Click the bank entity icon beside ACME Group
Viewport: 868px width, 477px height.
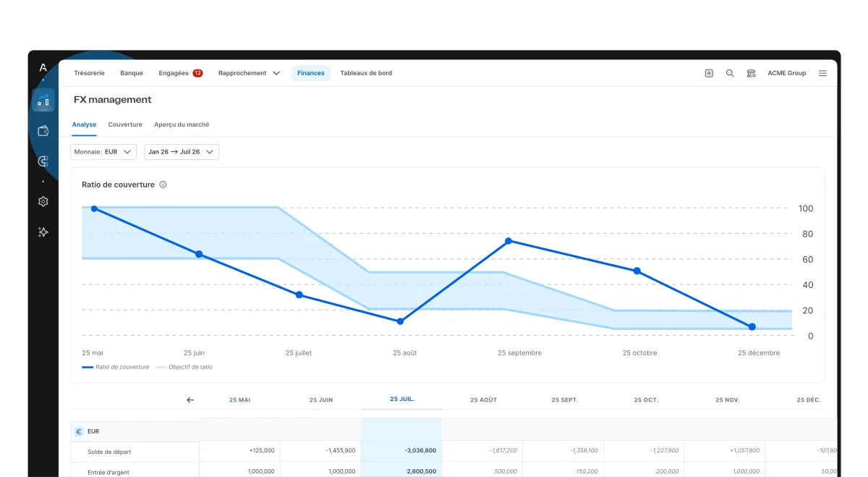(x=751, y=73)
